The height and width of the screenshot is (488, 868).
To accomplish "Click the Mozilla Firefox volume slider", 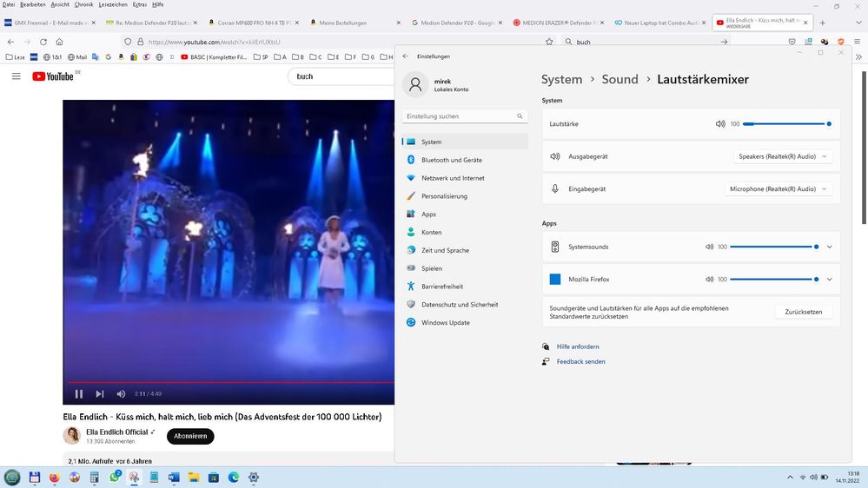I will (773, 279).
